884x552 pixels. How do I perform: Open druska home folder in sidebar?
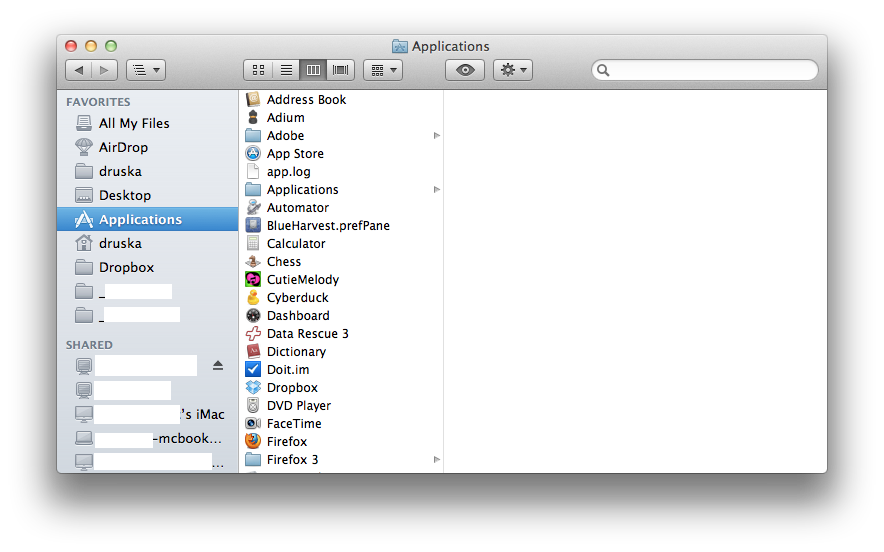point(148,243)
